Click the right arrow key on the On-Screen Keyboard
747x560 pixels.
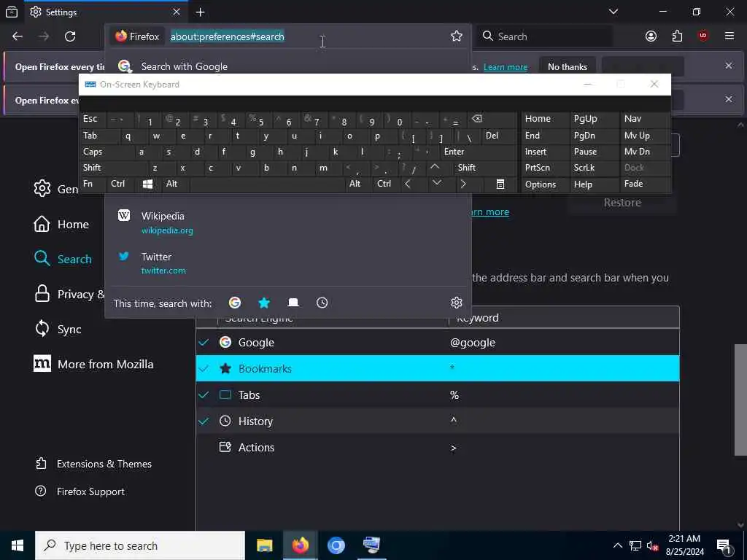click(463, 184)
